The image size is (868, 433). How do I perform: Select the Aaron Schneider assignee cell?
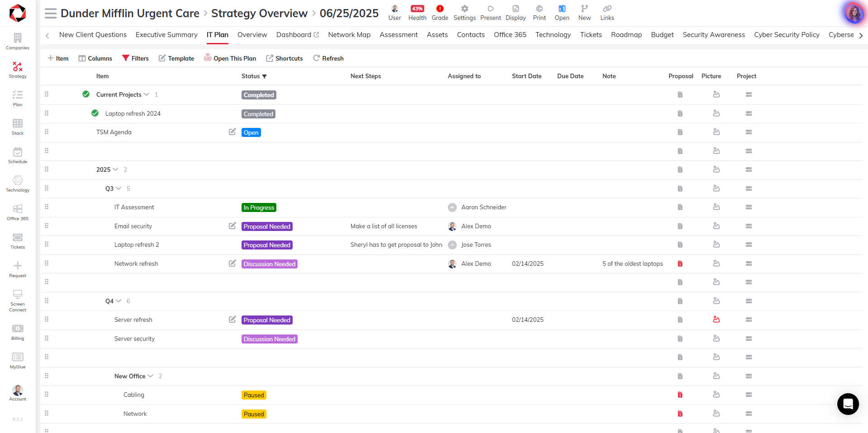tap(477, 207)
